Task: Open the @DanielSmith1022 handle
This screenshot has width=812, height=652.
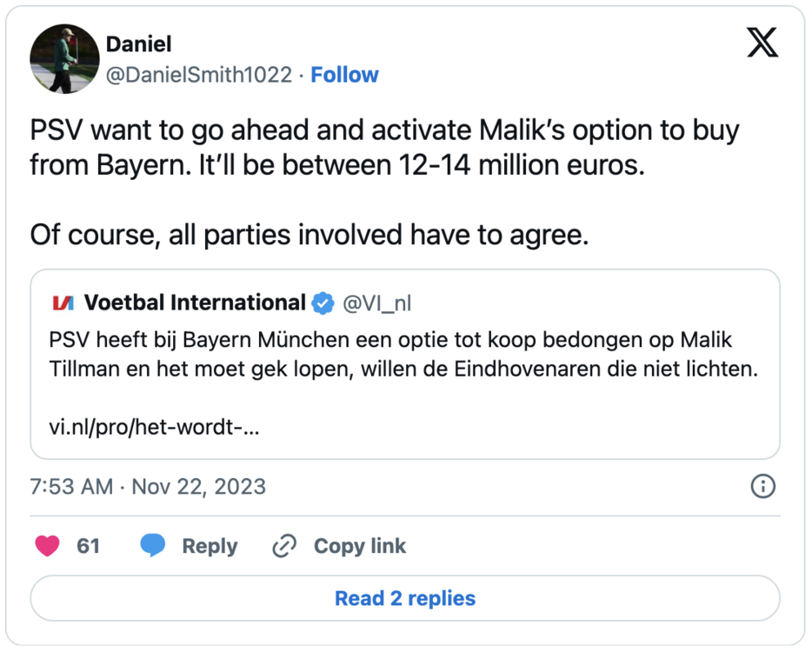Action: (x=198, y=75)
